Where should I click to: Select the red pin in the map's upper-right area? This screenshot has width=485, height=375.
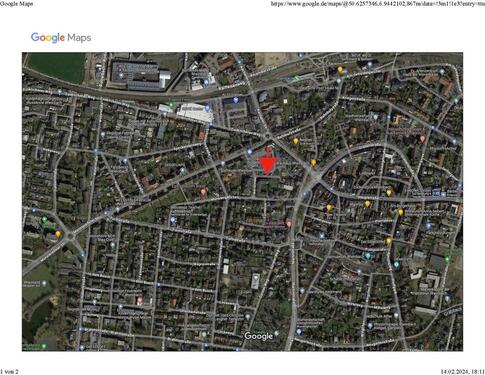422,139
